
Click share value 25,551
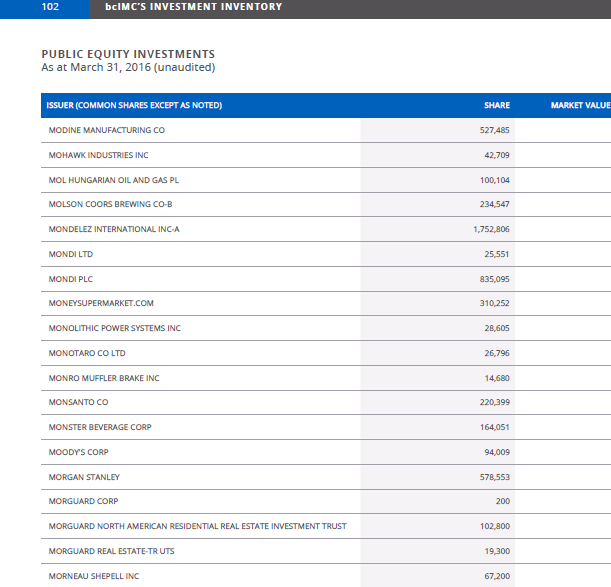[x=497, y=254]
